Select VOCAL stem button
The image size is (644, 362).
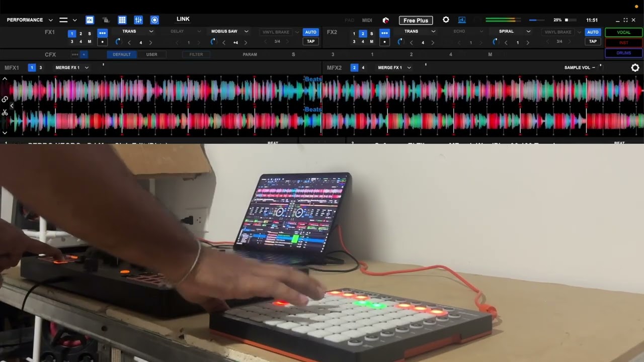point(623,32)
